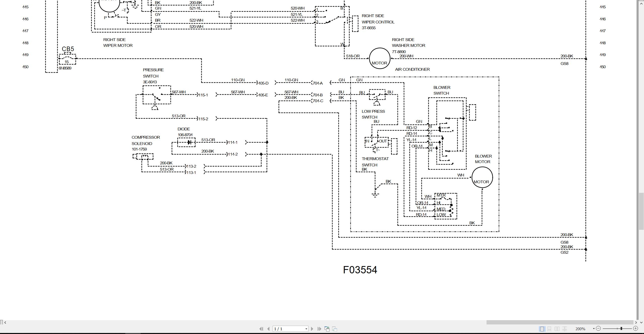This screenshot has height=334, width=644.
Task: Click the 518-OR wire label
Action: tap(353, 56)
